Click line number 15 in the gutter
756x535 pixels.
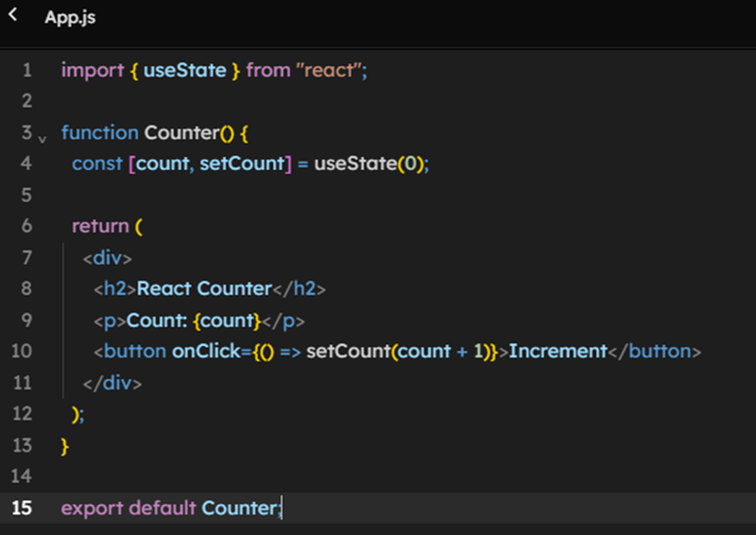(x=22, y=508)
